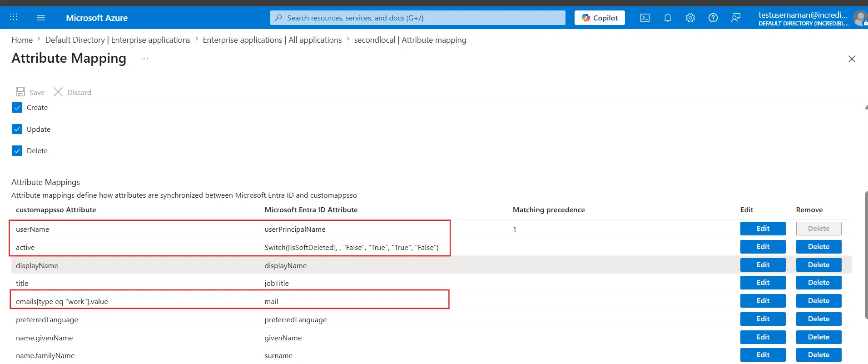This screenshot has width=868, height=364.
Task: Click the Microsoft Entra ID Attribute column header
Action: pos(311,210)
